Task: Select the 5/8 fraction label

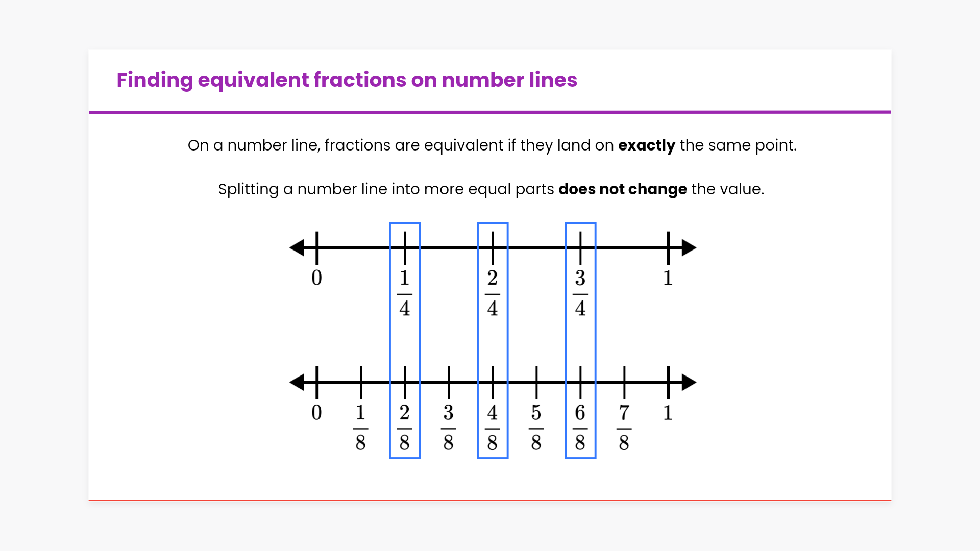Action: tap(536, 428)
